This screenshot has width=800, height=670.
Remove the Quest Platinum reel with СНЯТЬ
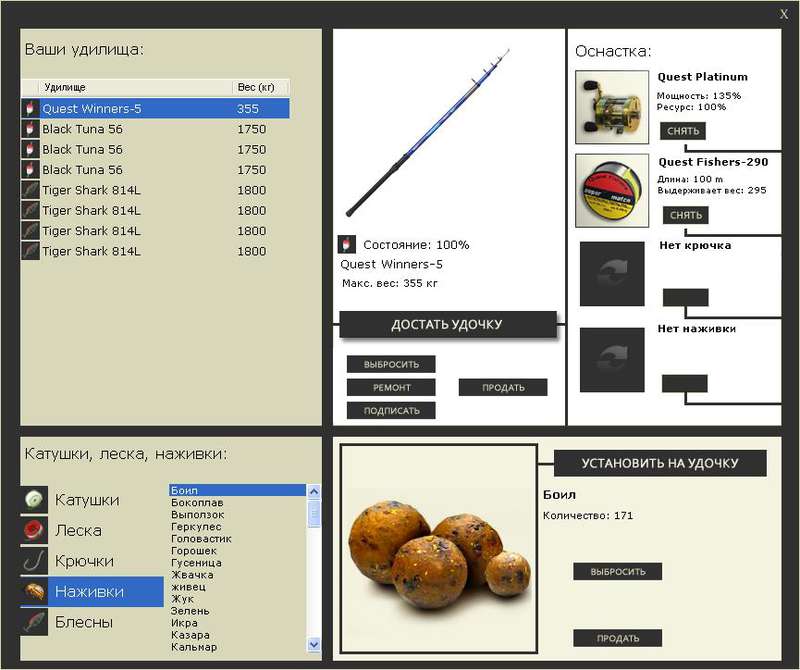[683, 131]
